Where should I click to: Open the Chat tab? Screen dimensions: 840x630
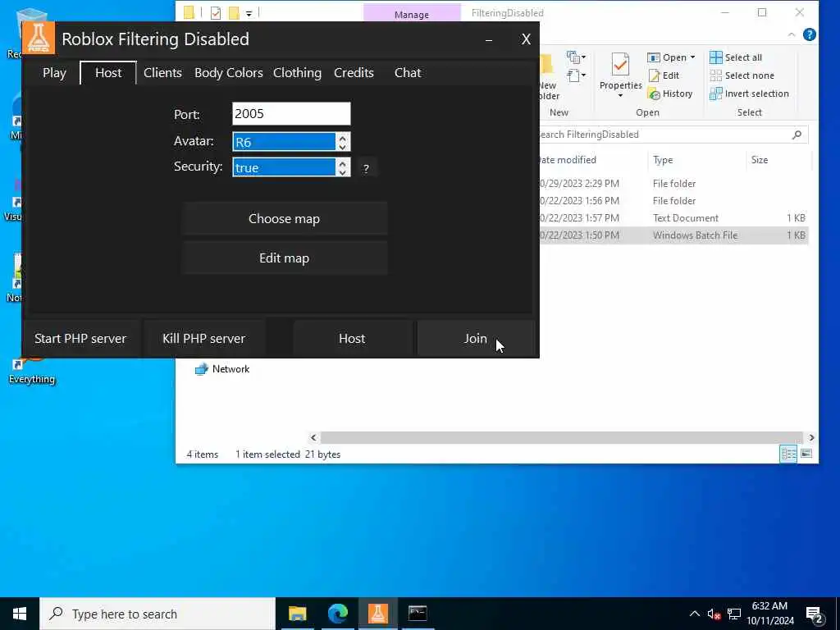click(x=408, y=73)
